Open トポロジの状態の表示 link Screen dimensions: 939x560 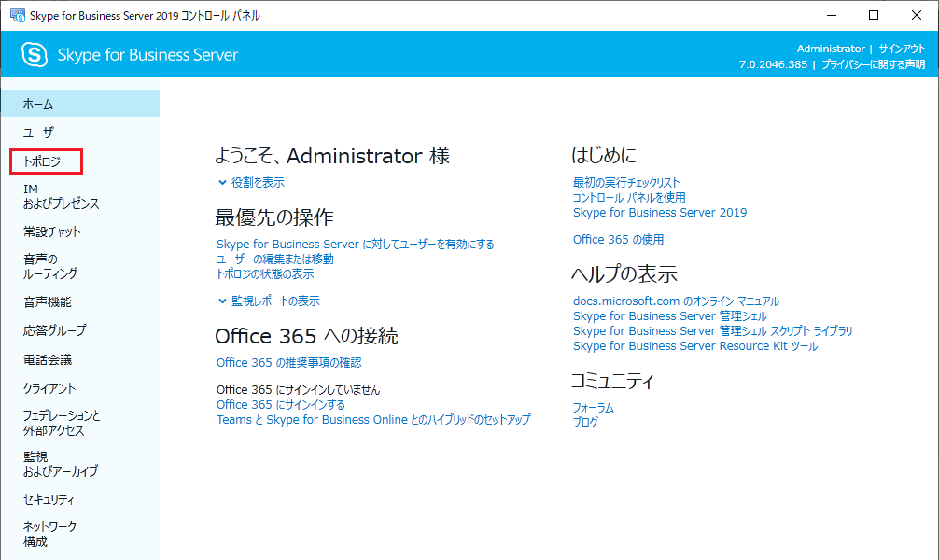pos(265,274)
